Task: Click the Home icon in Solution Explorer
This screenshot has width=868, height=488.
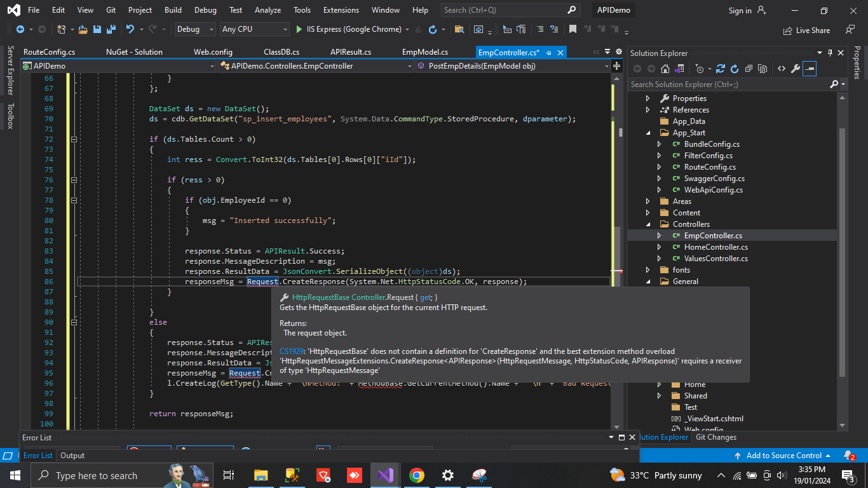Action: [665, 69]
